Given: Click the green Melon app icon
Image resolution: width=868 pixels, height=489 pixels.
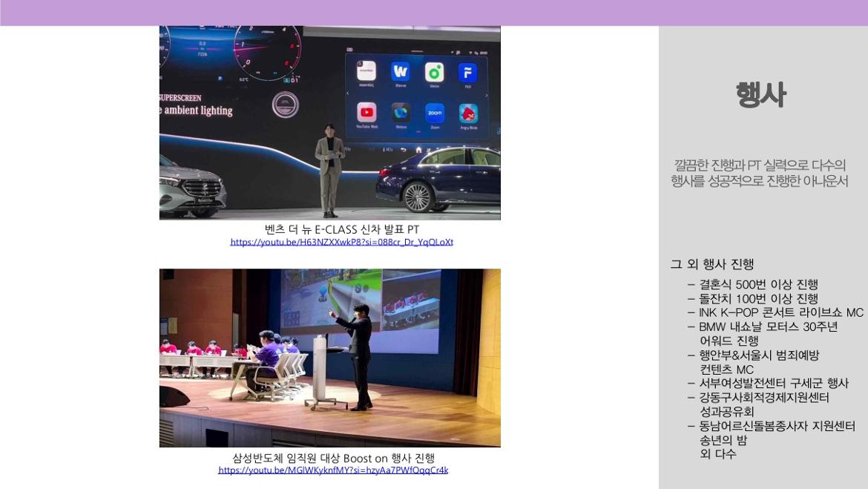Looking at the screenshot, I should click(x=435, y=72).
